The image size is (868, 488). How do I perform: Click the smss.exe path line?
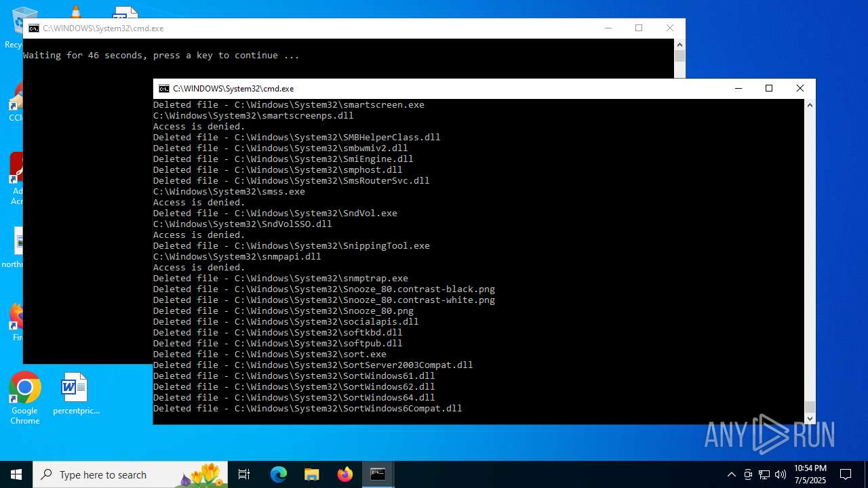[229, 192]
